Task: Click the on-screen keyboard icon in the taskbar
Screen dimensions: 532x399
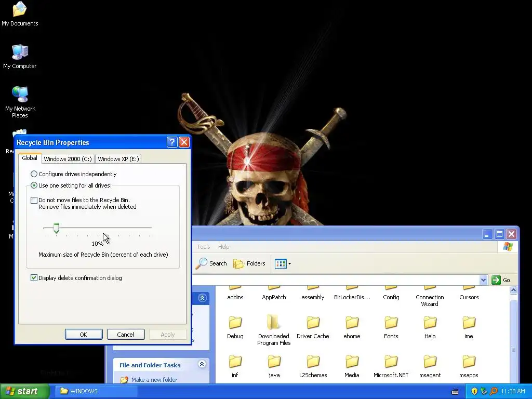Action: tap(455, 392)
